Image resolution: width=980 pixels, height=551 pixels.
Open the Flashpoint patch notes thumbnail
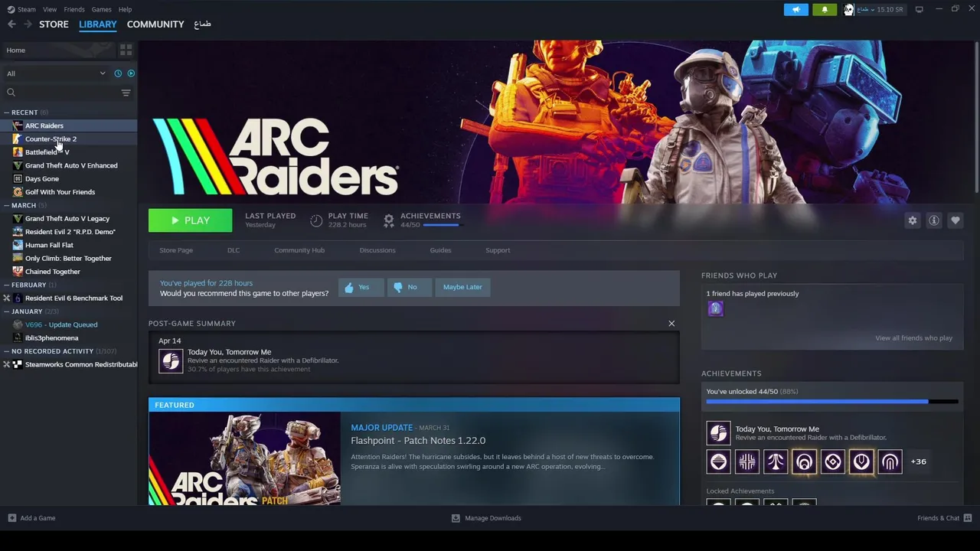(245, 458)
